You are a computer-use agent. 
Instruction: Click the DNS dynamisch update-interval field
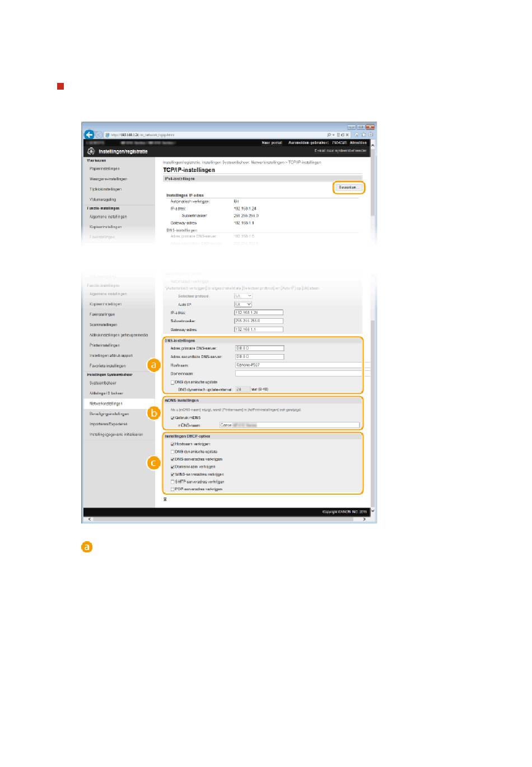point(242,389)
